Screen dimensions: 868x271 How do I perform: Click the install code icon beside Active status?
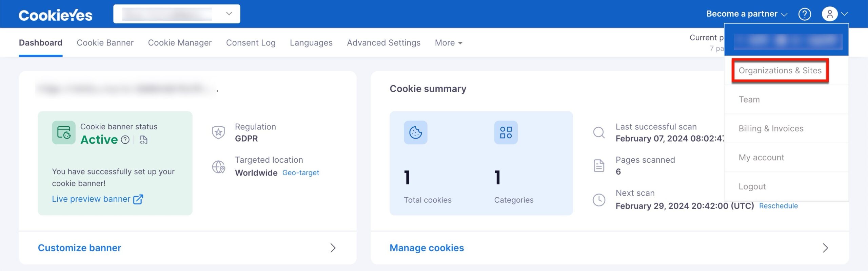pyautogui.click(x=144, y=139)
